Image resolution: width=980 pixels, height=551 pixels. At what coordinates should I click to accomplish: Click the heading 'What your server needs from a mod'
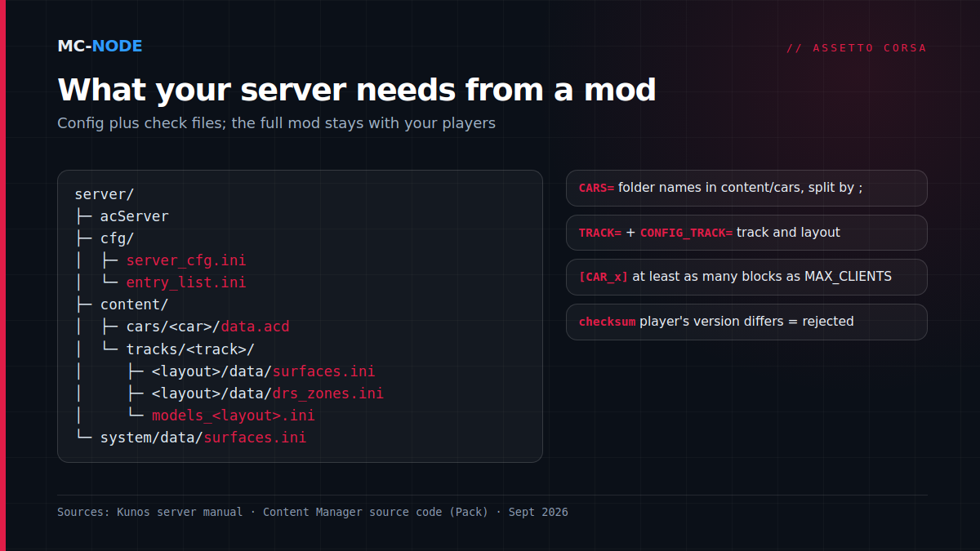pyautogui.click(x=357, y=89)
